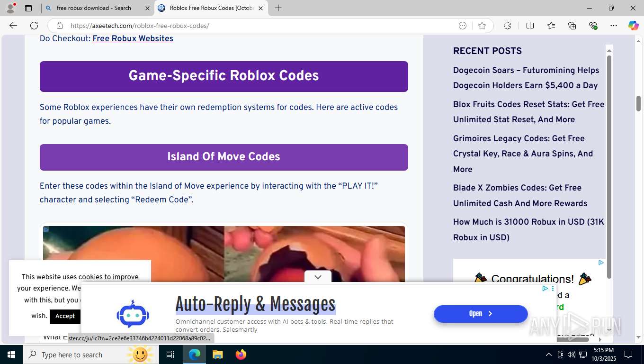Open the Favorites list icon
The height and width of the screenshot is (364, 644).
pos(551,26)
